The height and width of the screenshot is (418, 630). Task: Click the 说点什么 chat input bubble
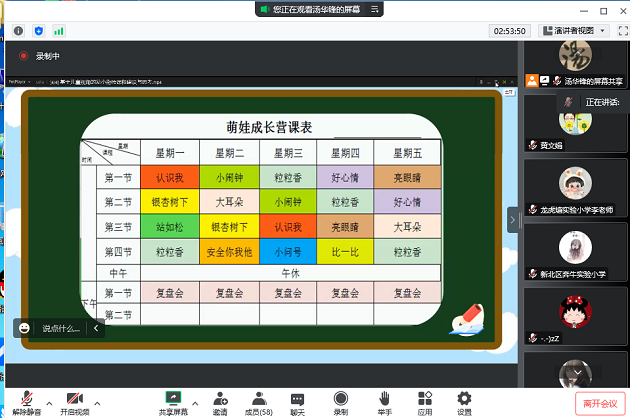point(58,327)
